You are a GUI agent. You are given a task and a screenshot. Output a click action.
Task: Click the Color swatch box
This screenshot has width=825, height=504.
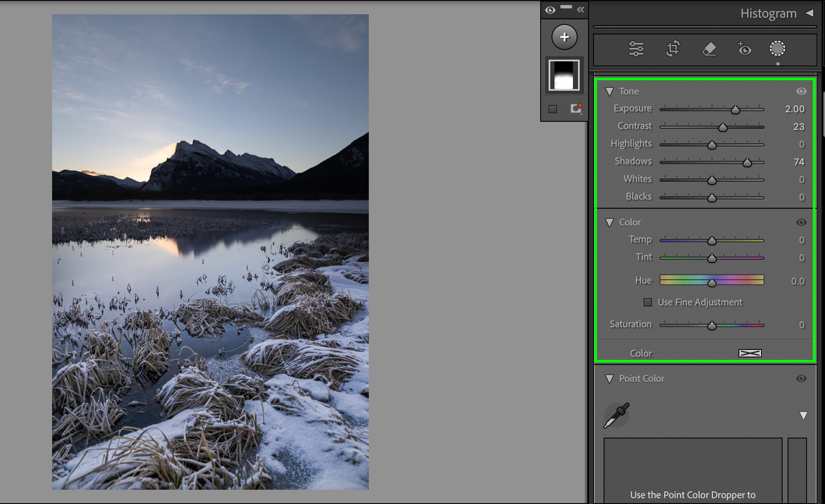click(x=750, y=353)
